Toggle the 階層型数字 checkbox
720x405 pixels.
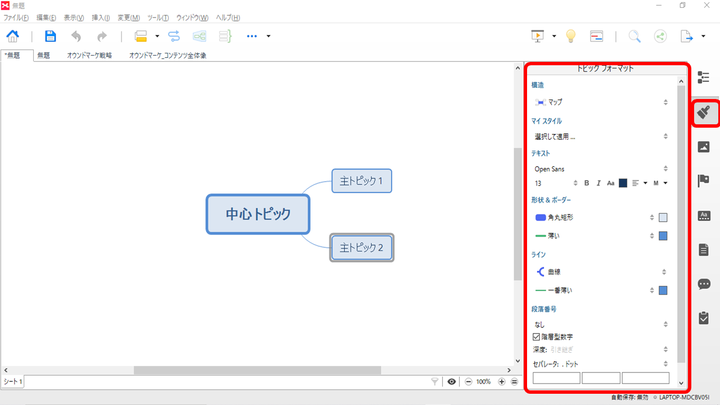coord(537,337)
